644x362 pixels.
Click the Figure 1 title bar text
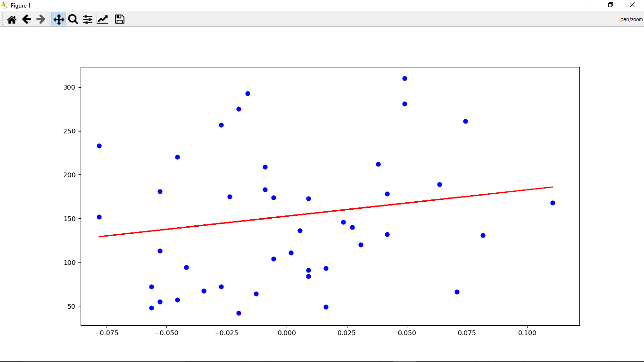click(21, 5)
